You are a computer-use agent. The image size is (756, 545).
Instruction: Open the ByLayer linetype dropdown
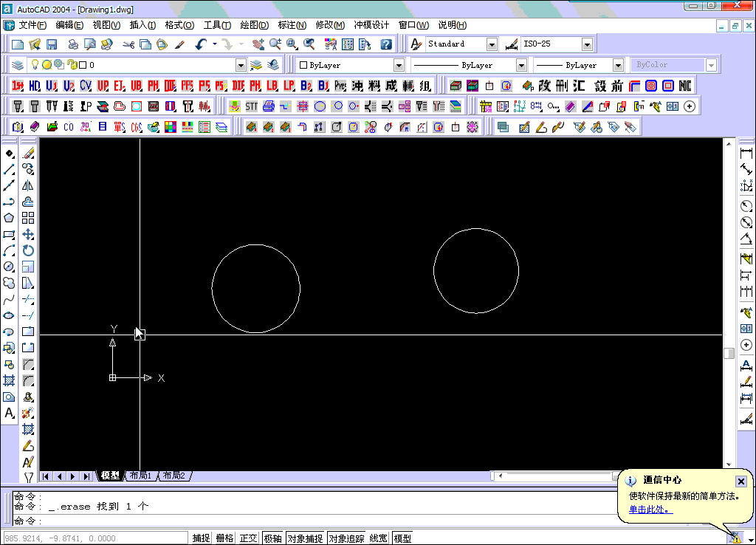521,65
